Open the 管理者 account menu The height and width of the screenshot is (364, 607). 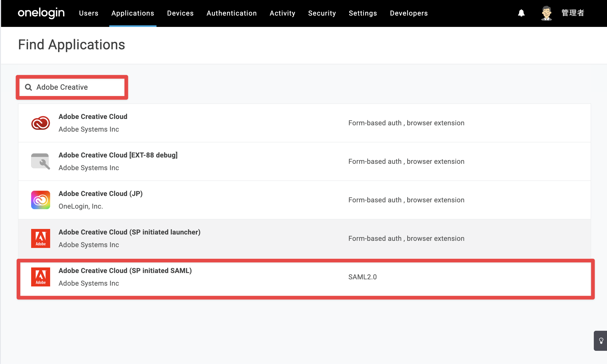(573, 13)
